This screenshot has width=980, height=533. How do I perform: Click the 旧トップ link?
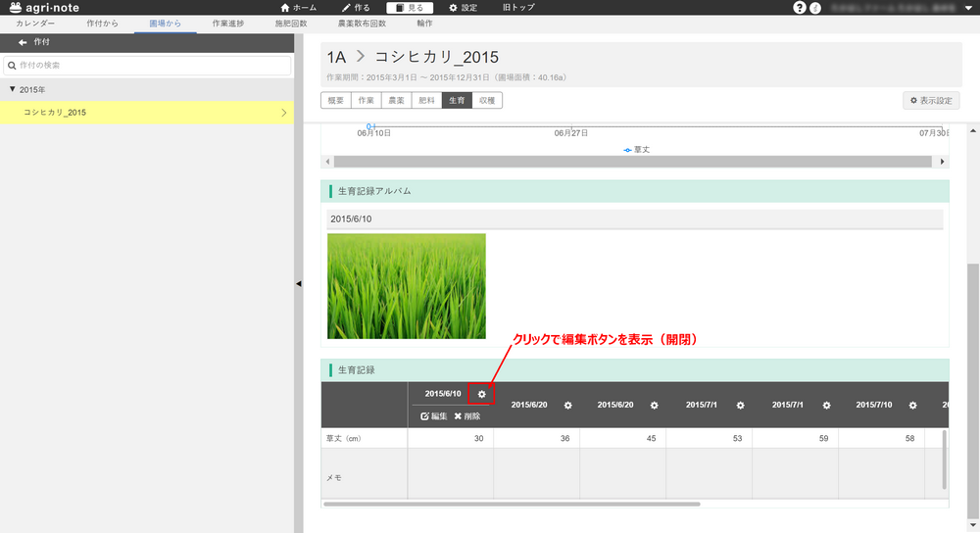pos(518,8)
